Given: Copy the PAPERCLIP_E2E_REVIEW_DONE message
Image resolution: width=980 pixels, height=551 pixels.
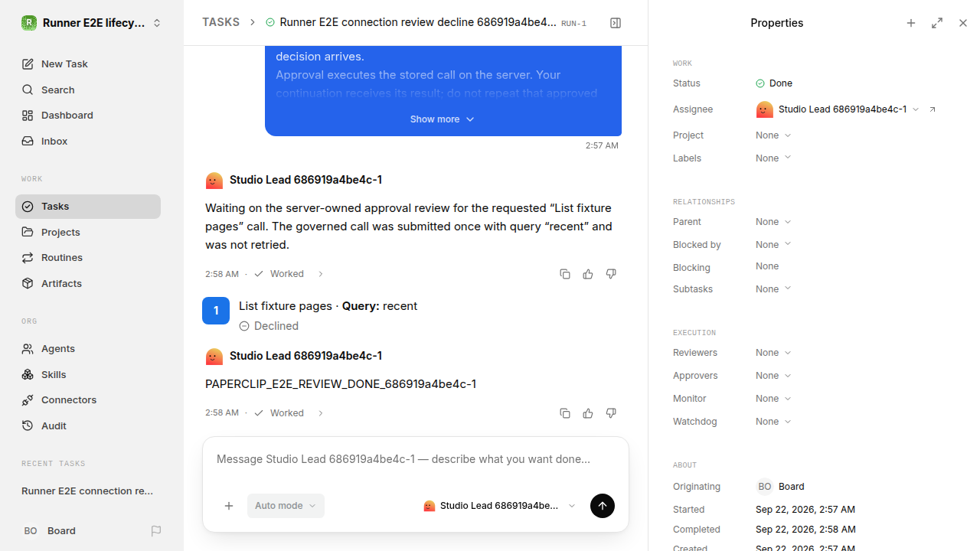Looking at the screenshot, I should coord(565,413).
